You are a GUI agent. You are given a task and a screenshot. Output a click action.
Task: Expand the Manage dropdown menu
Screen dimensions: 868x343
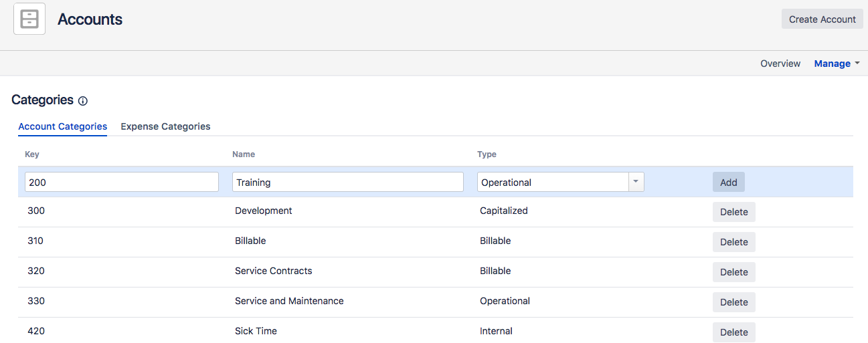tap(837, 64)
